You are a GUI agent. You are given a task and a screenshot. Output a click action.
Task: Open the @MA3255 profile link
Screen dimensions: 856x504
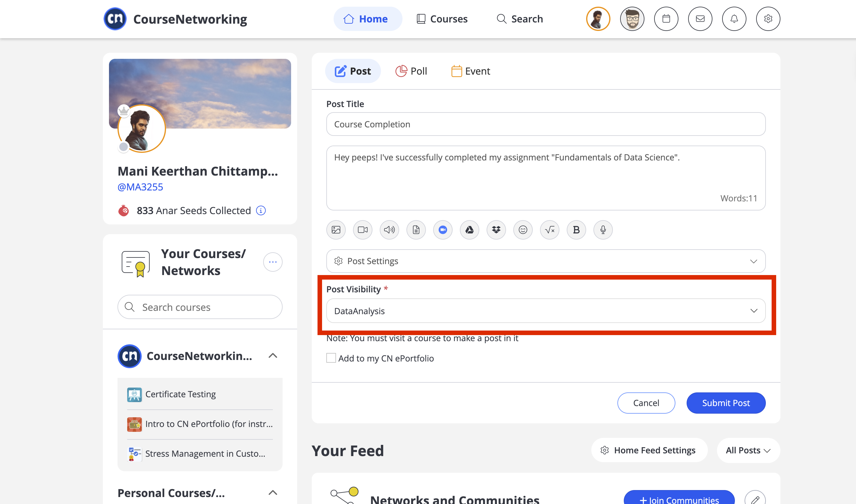click(x=141, y=187)
